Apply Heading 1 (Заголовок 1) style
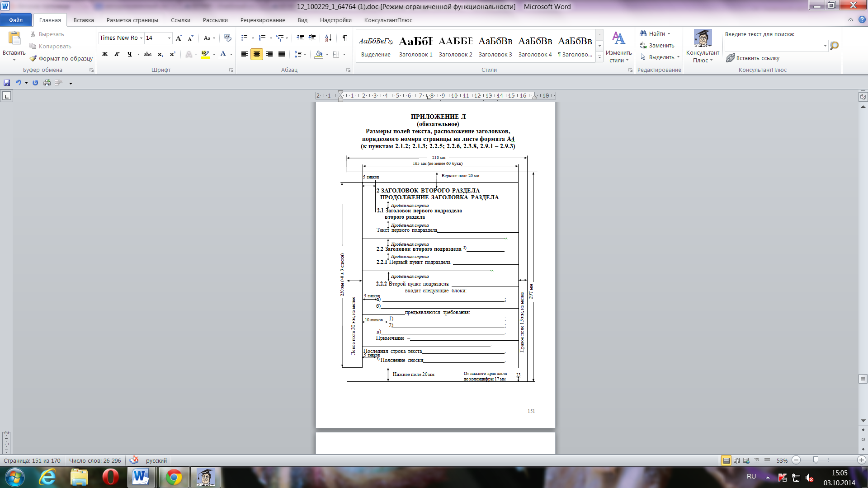This screenshot has width=868, height=488. click(x=415, y=46)
